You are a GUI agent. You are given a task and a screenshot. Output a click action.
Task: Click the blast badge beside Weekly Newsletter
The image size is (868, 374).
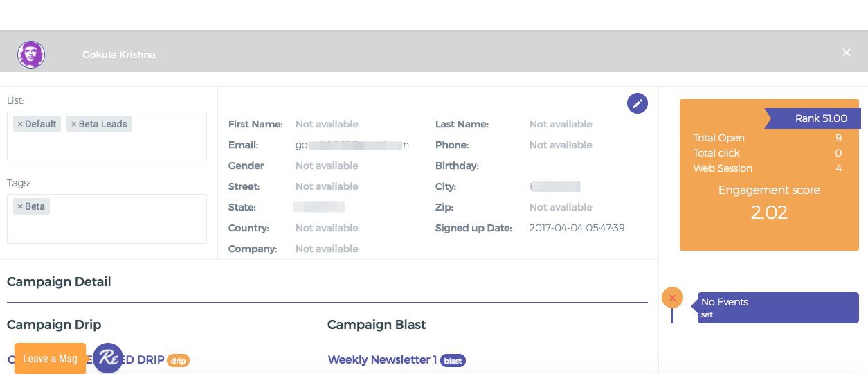(x=453, y=361)
